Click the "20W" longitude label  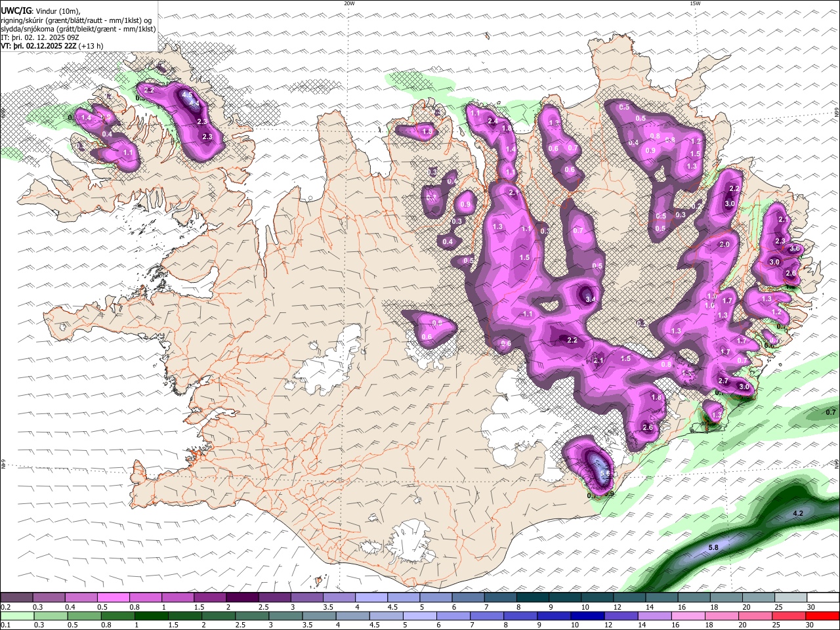coord(349,3)
